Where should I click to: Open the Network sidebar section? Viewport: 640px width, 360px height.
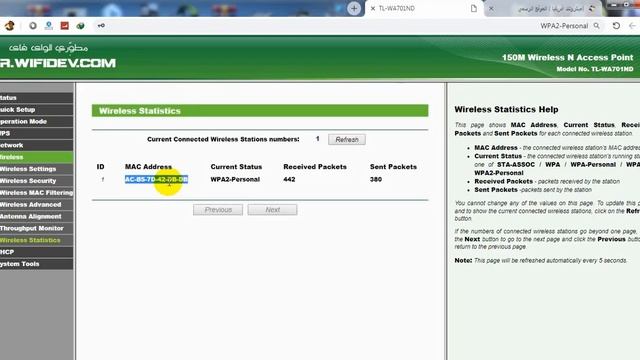[x=37, y=145]
